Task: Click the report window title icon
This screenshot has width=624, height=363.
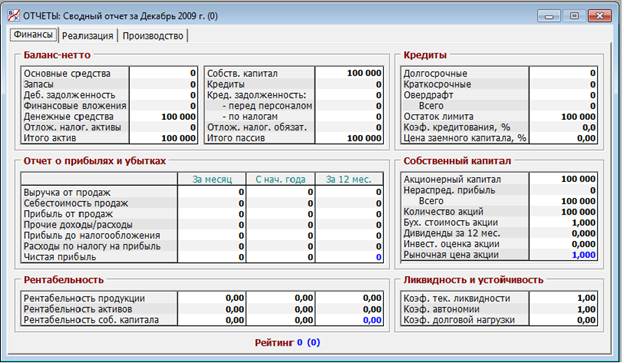Action: click(14, 16)
